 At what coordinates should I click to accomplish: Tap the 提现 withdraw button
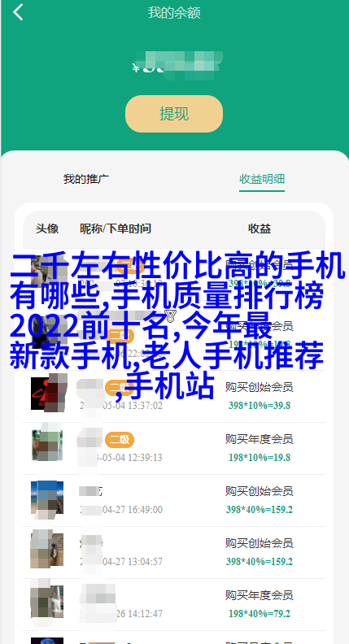pyautogui.click(x=174, y=114)
